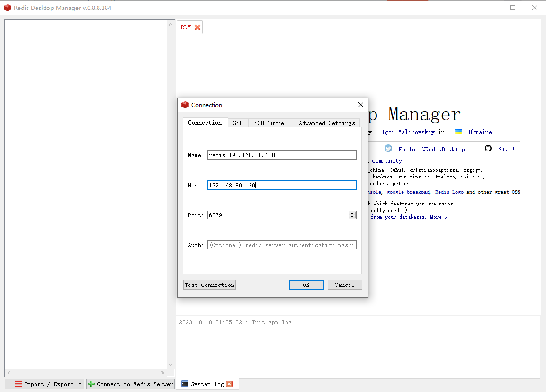Increase the Port value with up arrow

[352, 213]
